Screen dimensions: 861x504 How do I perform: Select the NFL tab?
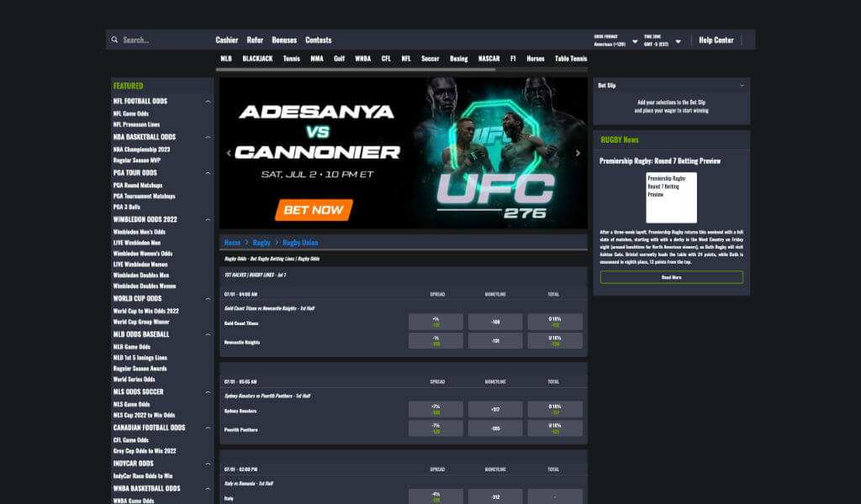pyautogui.click(x=406, y=59)
